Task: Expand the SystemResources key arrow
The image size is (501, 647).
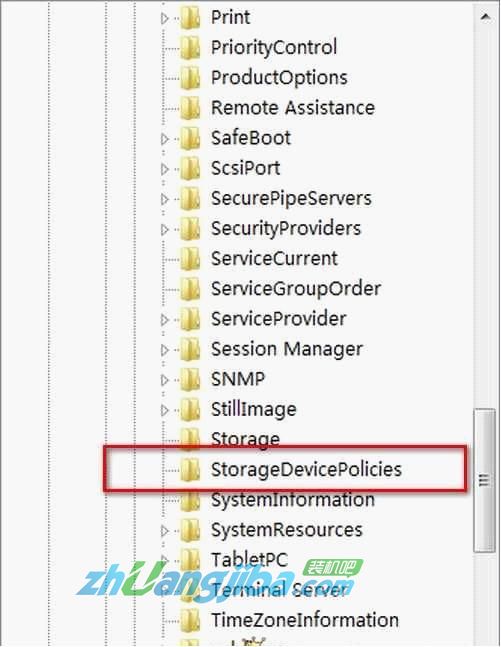Action: [x=165, y=531]
